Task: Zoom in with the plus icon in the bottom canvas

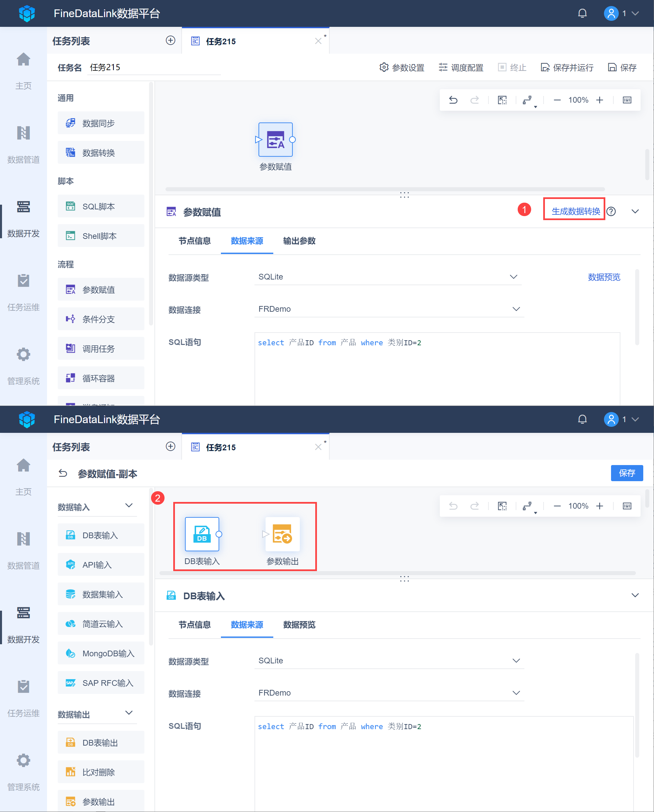Action: pos(599,506)
